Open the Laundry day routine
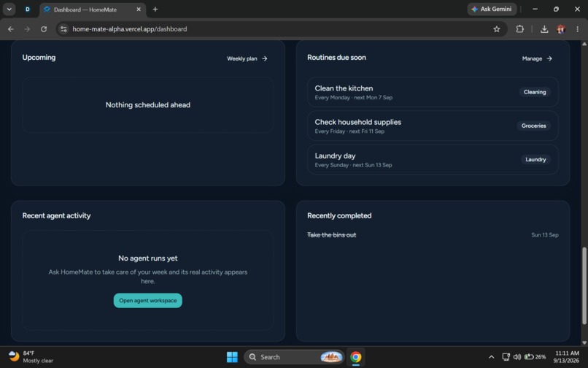The width and height of the screenshot is (588, 368). click(433, 160)
